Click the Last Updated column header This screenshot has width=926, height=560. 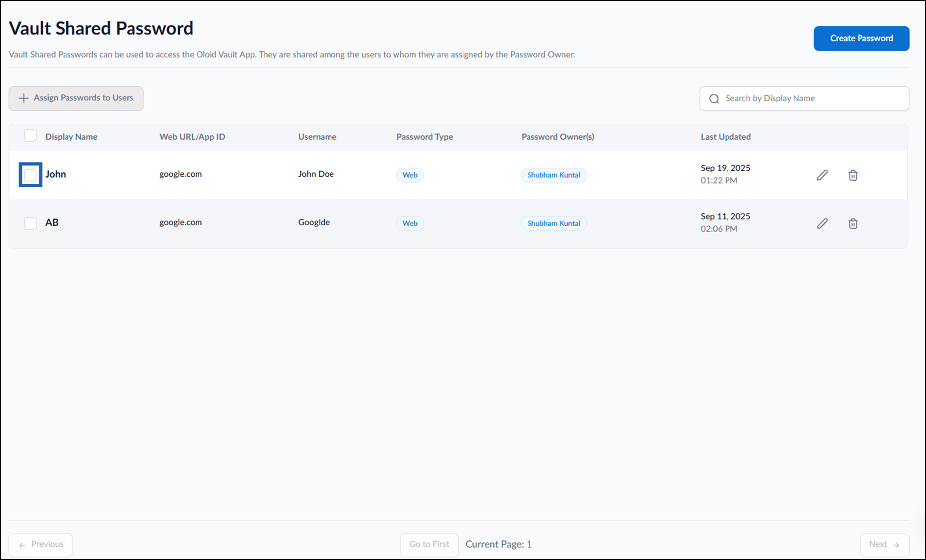(726, 137)
